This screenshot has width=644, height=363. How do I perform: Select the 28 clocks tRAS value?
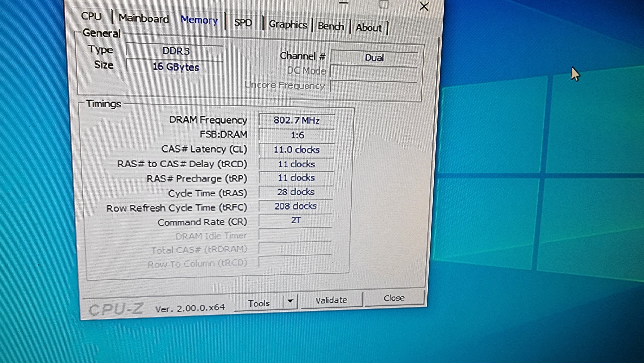(x=296, y=192)
